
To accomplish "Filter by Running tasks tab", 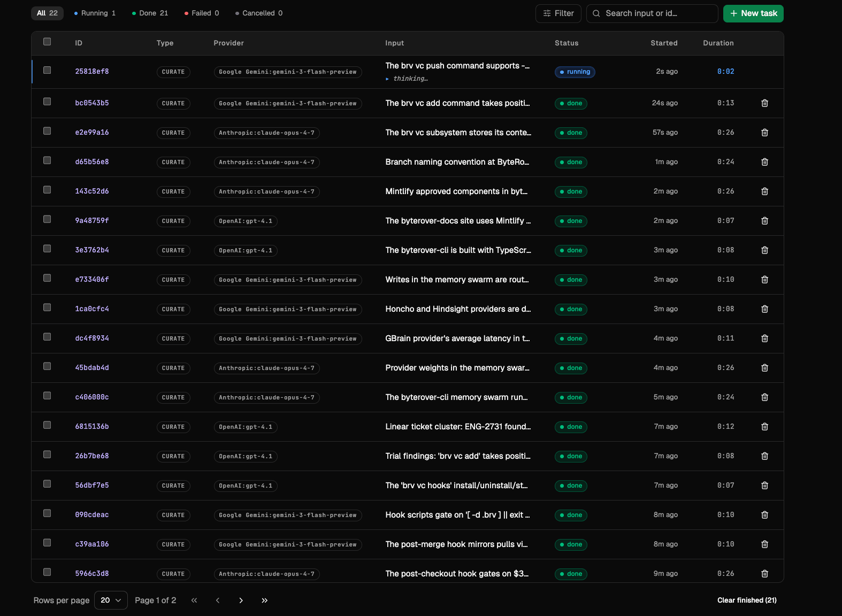I will (x=95, y=13).
